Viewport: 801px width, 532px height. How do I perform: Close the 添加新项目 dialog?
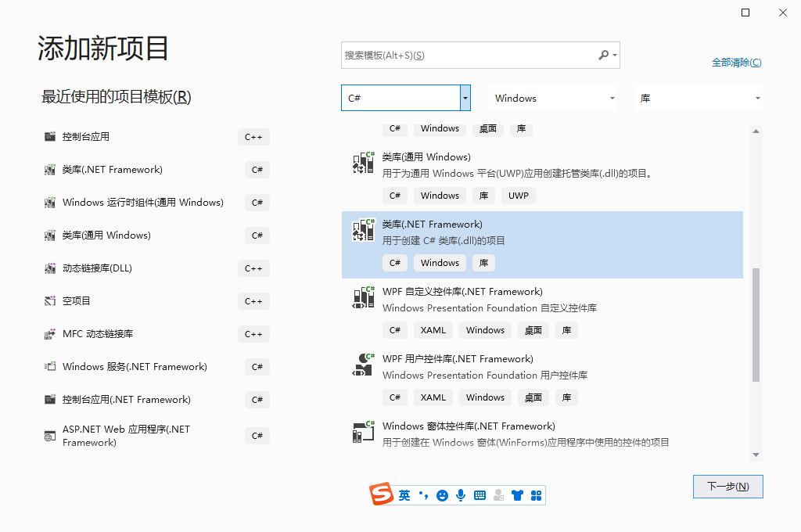782,13
